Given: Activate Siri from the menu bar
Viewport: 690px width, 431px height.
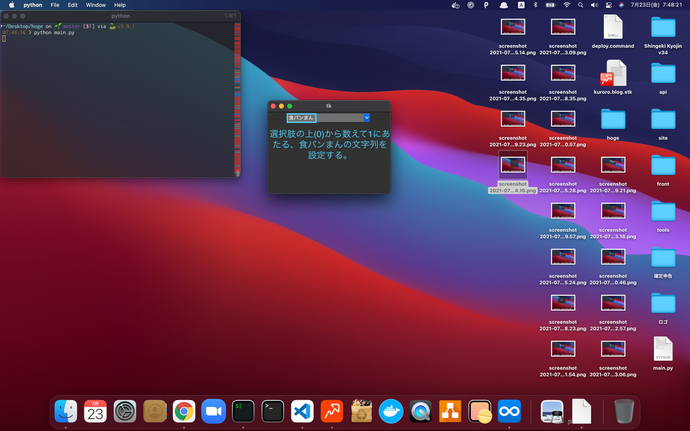Looking at the screenshot, I should [621, 5].
